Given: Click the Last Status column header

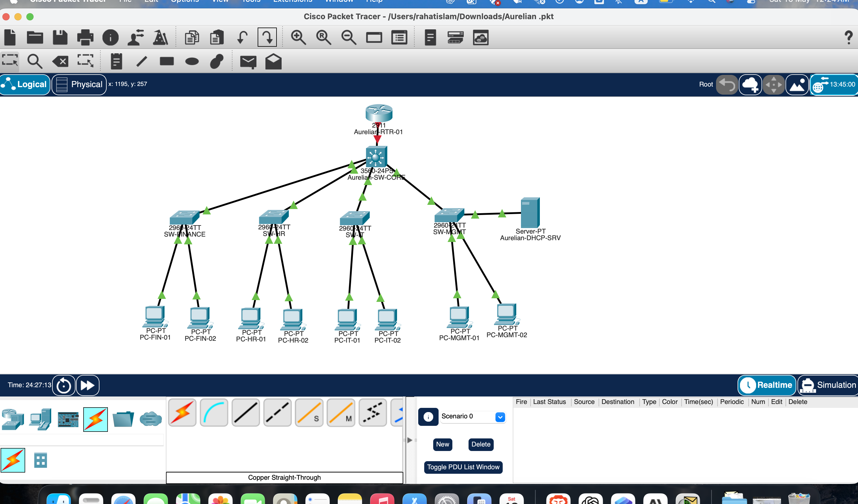Looking at the screenshot, I should click(x=549, y=402).
